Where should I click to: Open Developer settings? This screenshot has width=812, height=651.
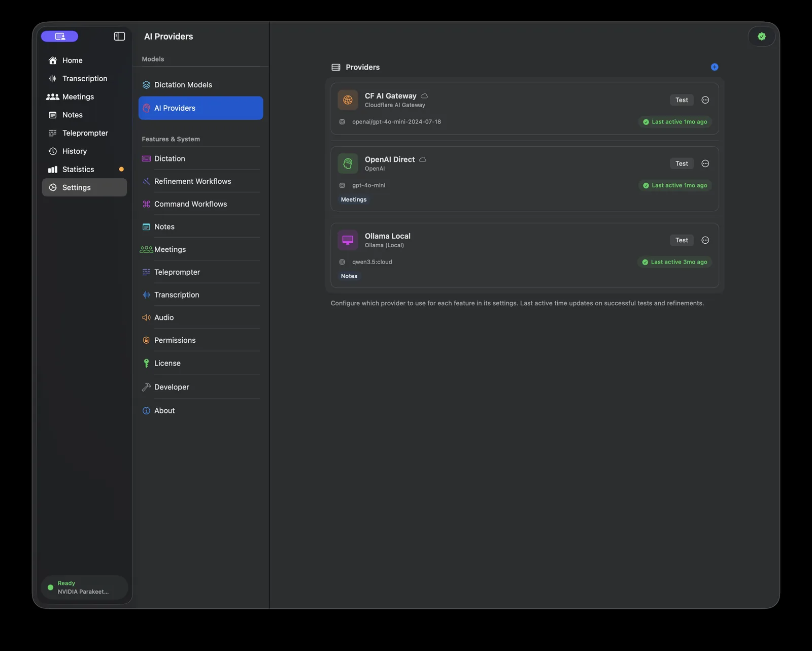click(200, 387)
